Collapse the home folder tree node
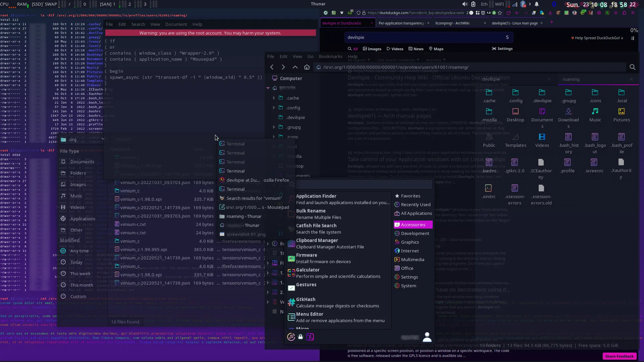The image size is (644, 362). (x=268, y=88)
